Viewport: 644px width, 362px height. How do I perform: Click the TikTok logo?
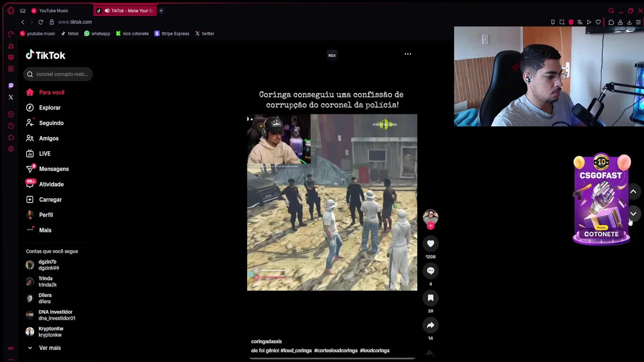pyautogui.click(x=46, y=55)
